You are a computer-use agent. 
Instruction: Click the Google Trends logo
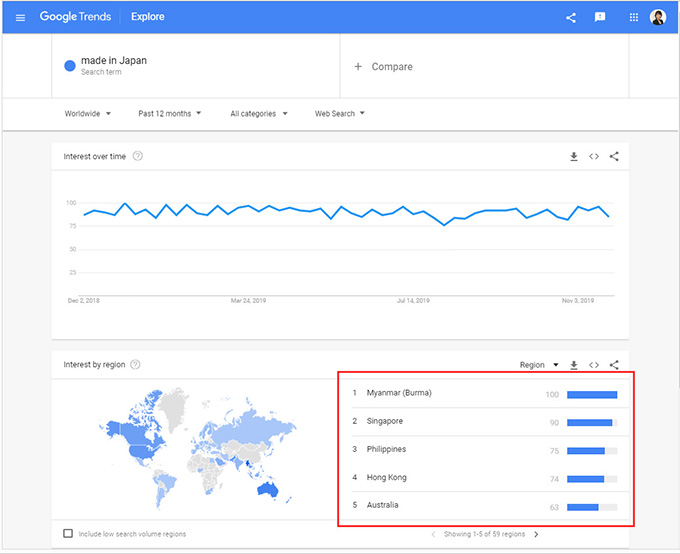[75, 17]
